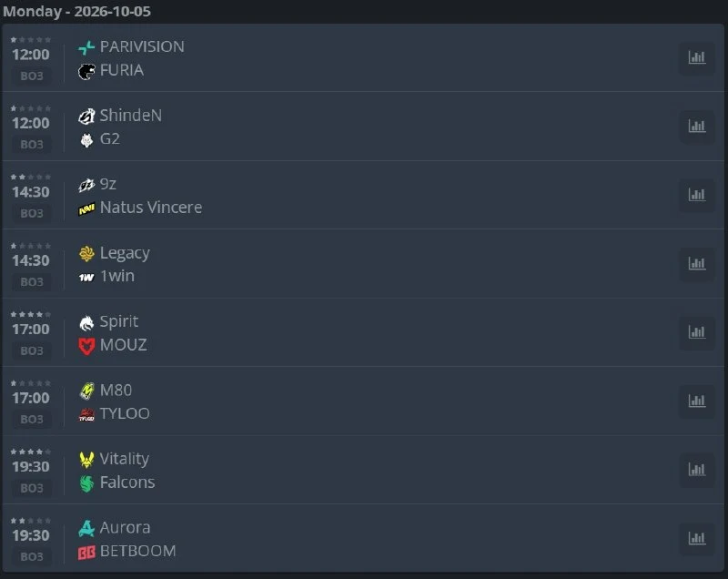This screenshot has height=579, width=728.
Task: Select the MOUZ red heart logo
Action: (86, 346)
